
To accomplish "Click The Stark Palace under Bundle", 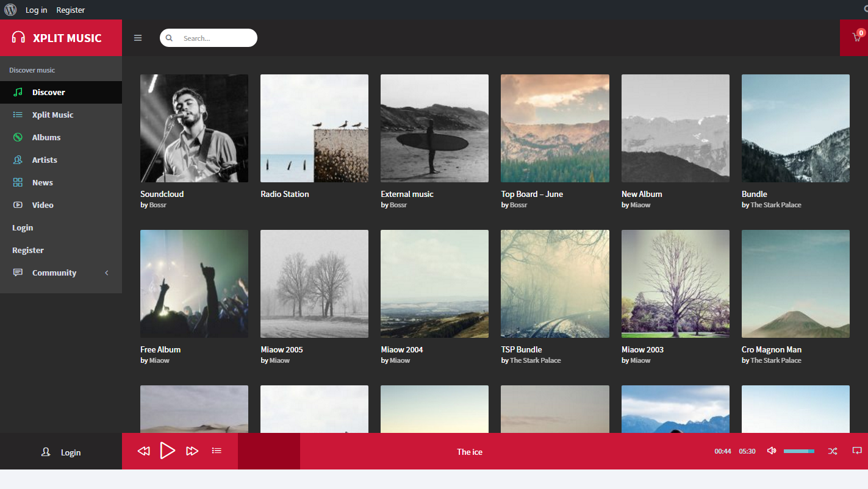I will [776, 205].
